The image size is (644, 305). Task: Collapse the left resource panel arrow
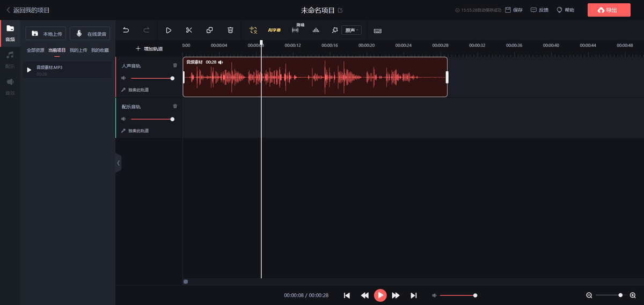[x=119, y=163]
